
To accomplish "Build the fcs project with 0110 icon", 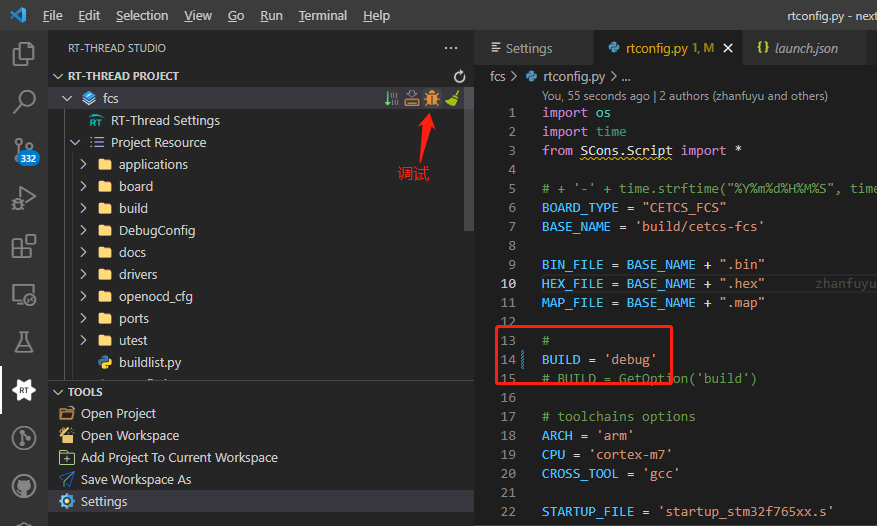I will (392, 98).
